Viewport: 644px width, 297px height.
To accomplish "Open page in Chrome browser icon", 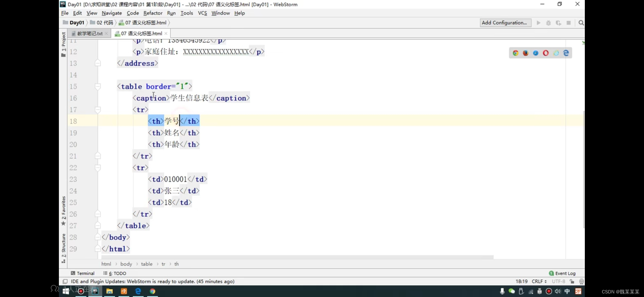I will point(515,53).
